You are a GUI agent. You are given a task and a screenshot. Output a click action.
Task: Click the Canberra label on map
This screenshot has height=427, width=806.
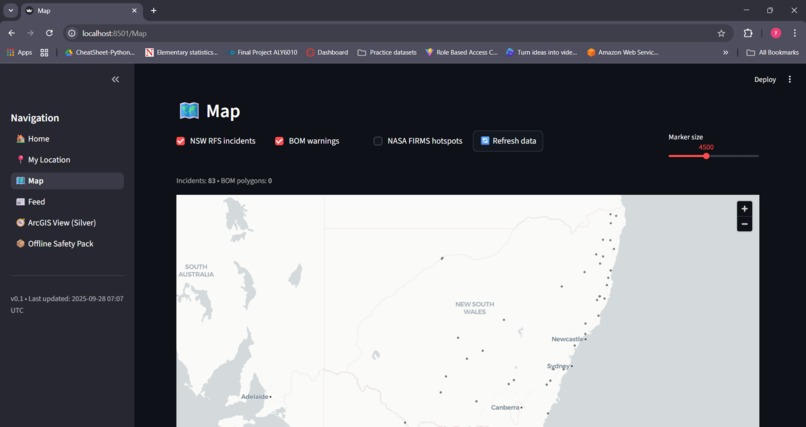(x=505, y=407)
